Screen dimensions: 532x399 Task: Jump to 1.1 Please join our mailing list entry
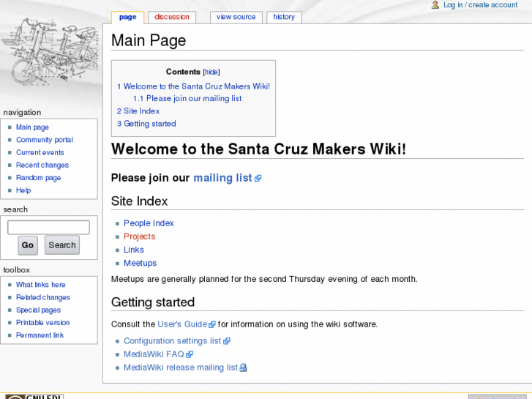click(x=187, y=99)
